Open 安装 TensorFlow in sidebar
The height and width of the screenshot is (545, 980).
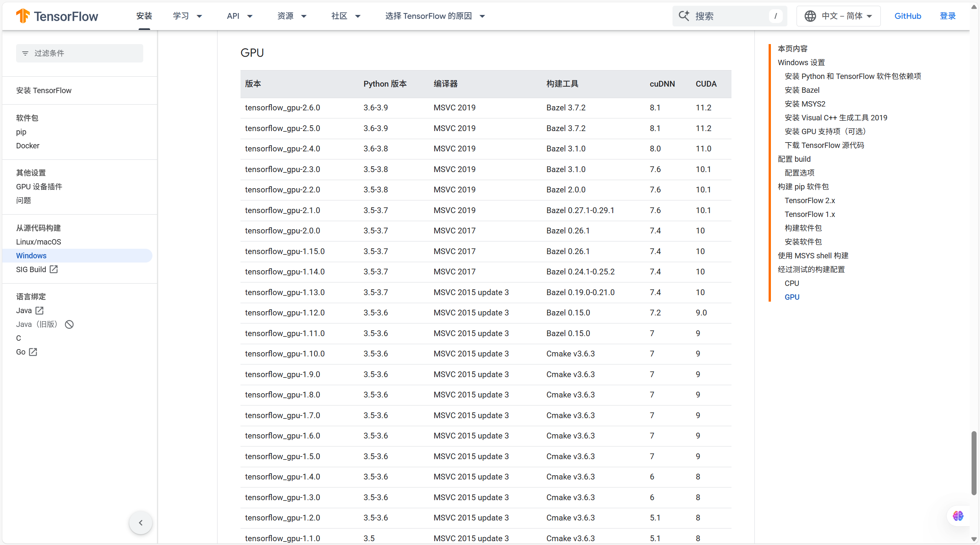coord(44,90)
